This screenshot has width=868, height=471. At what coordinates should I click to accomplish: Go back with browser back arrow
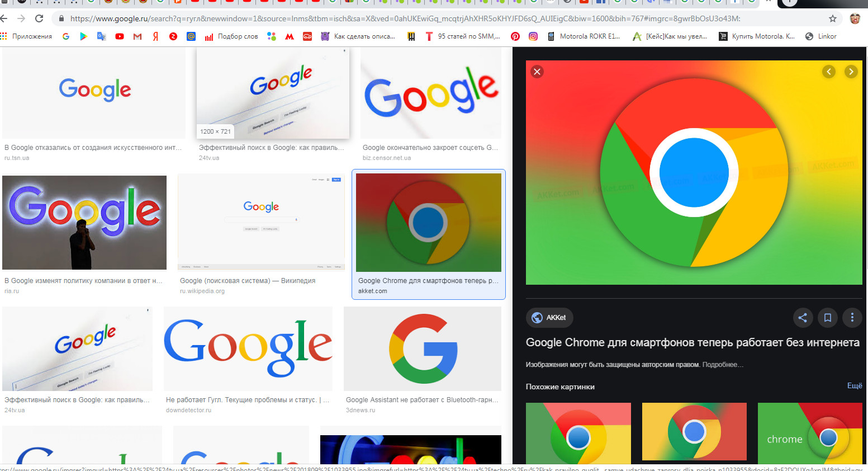(x=5, y=18)
